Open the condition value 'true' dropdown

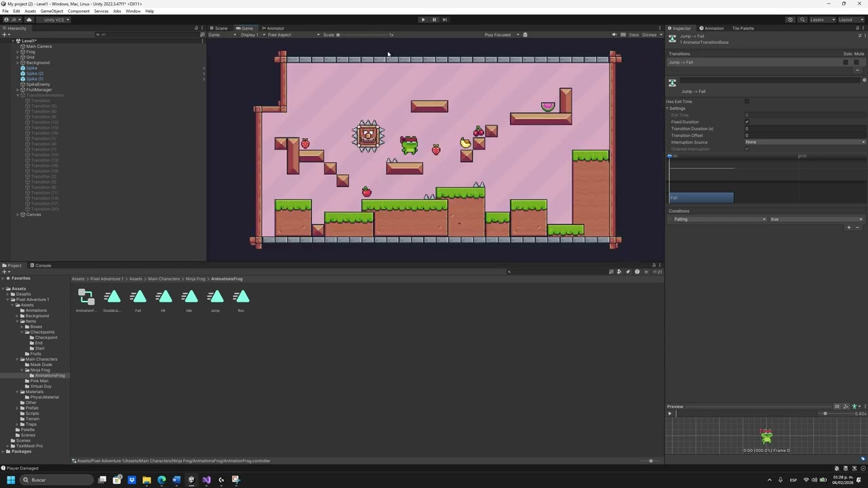pyautogui.click(x=816, y=219)
